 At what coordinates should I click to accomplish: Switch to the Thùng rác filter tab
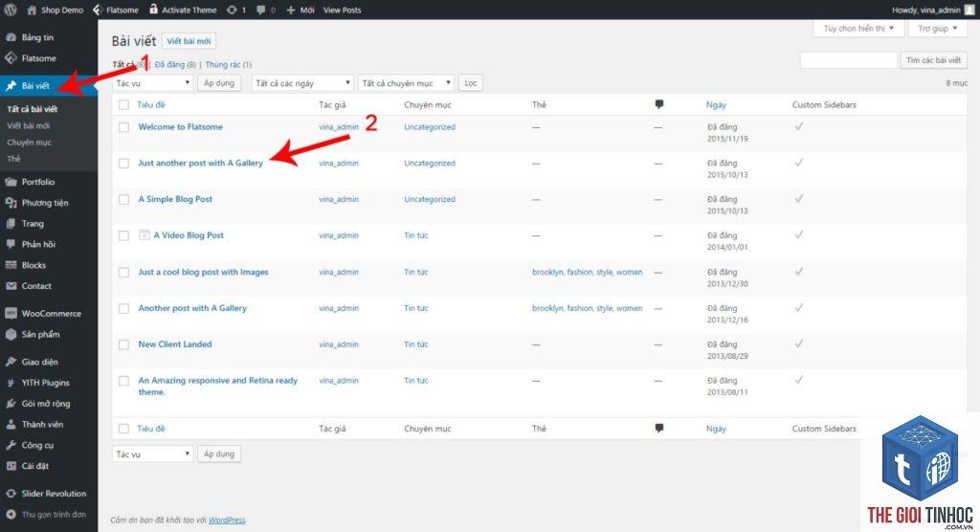pyautogui.click(x=228, y=64)
